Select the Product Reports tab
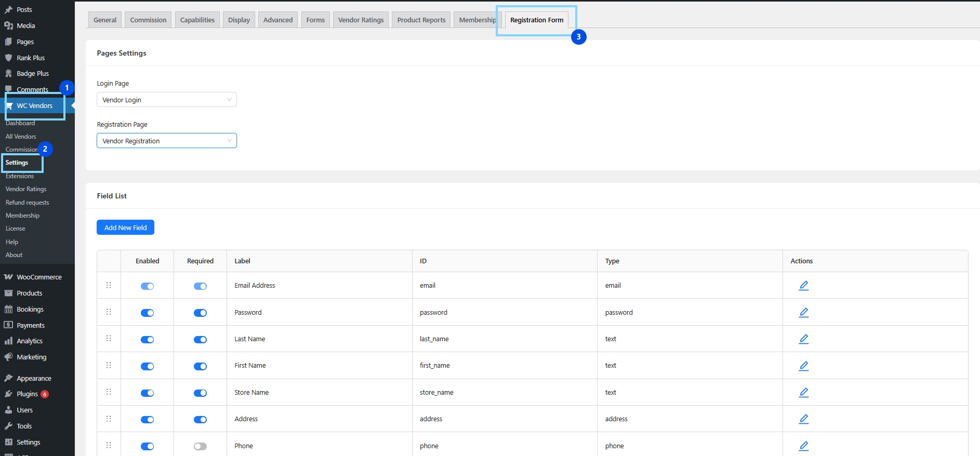The width and height of the screenshot is (980, 456). tap(421, 20)
